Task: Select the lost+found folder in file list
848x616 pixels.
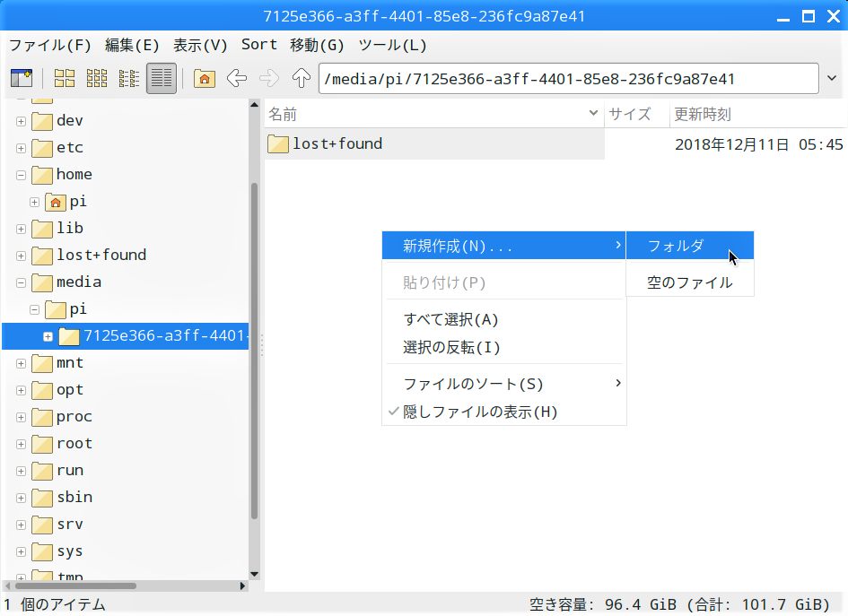Action: [337, 143]
